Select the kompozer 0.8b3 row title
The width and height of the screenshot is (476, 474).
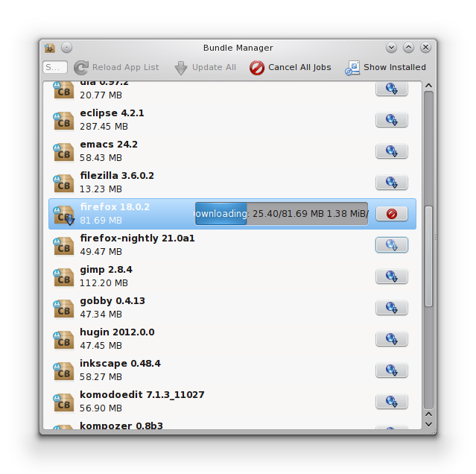pyautogui.click(x=121, y=426)
